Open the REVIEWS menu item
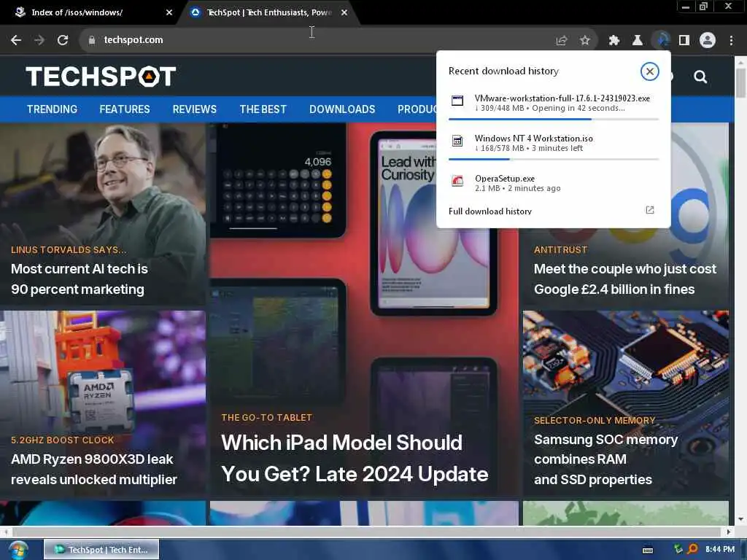Viewport: 747px width, 560px height. pyautogui.click(x=194, y=109)
